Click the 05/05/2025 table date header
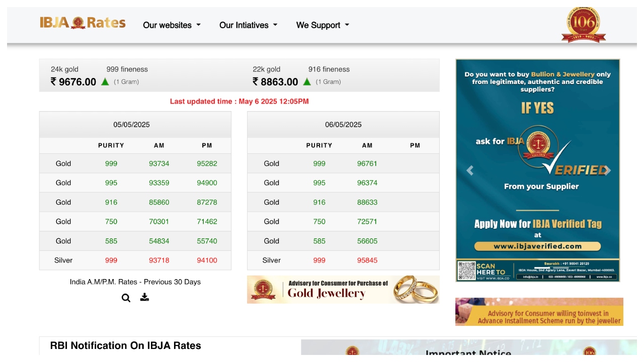Viewport: 644px width, 362px height. click(131, 125)
